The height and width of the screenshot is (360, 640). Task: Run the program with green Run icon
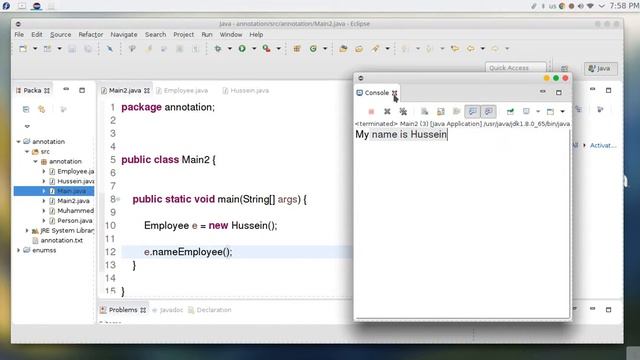(242, 49)
